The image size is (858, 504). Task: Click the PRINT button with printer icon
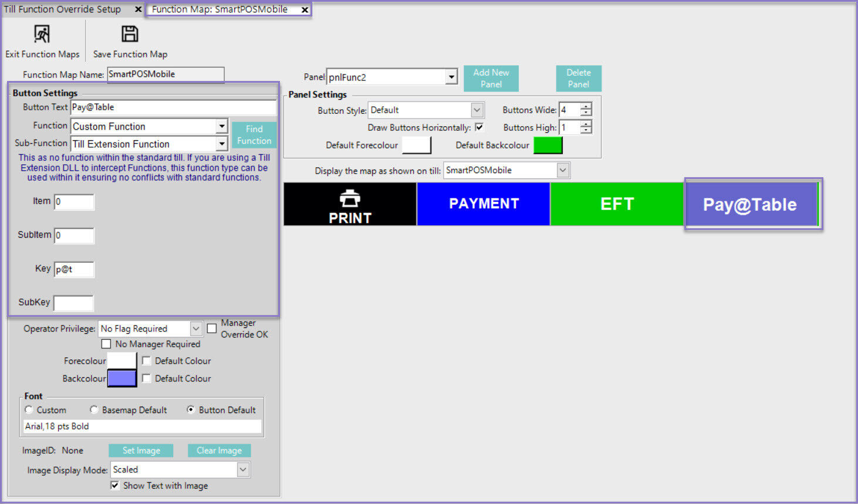[350, 204]
